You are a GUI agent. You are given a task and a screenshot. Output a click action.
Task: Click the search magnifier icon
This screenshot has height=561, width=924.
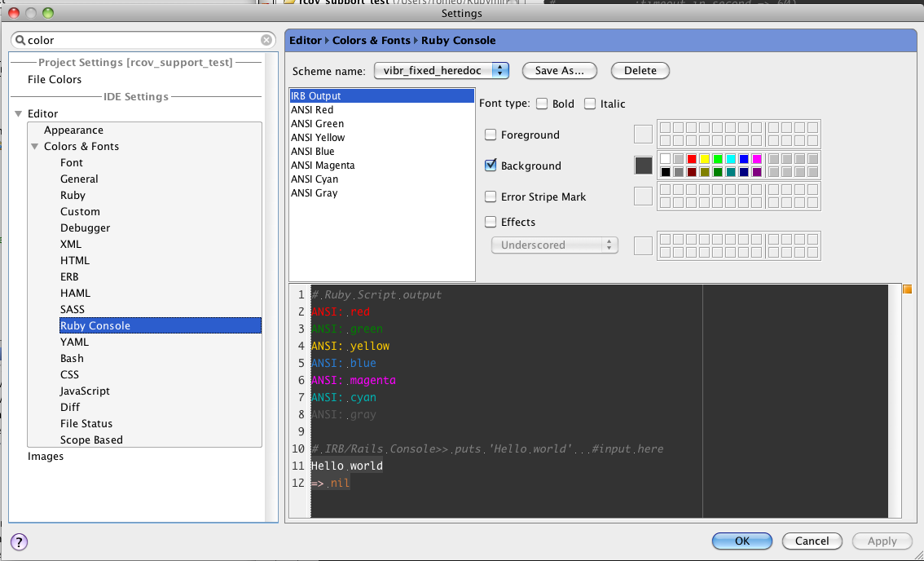coord(20,40)
